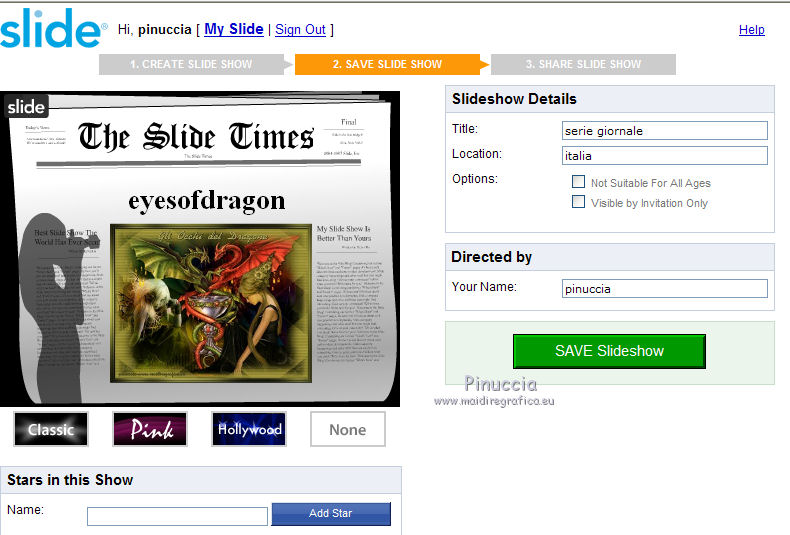Click the Sign Out link
790x535 pixels.
300,30
